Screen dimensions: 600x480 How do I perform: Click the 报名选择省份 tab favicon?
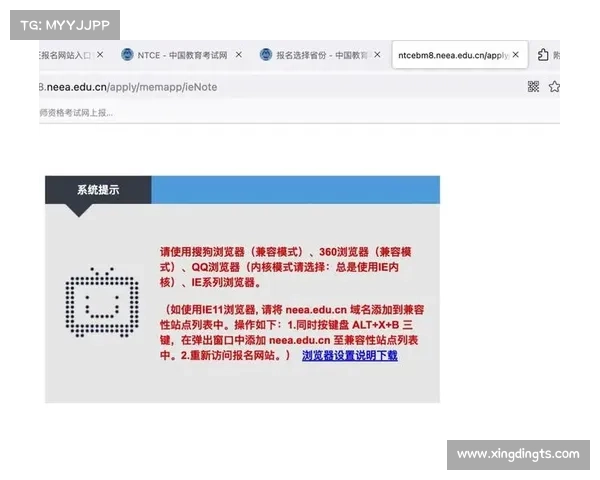266,55
